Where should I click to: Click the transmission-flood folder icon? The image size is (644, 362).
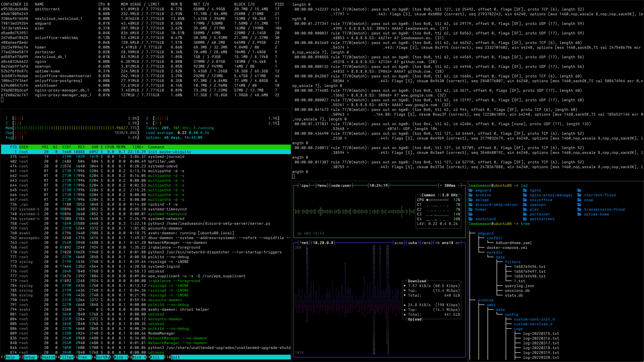point(579,209)
